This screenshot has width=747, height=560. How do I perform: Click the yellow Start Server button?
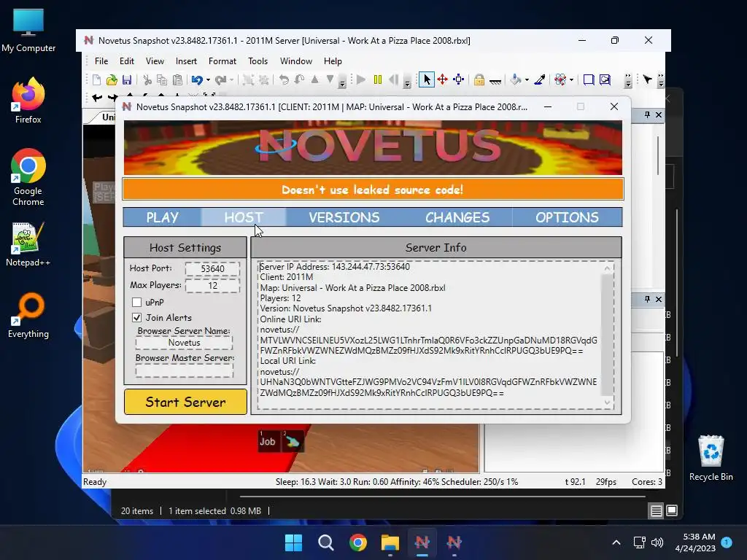(x=186, y=402)
